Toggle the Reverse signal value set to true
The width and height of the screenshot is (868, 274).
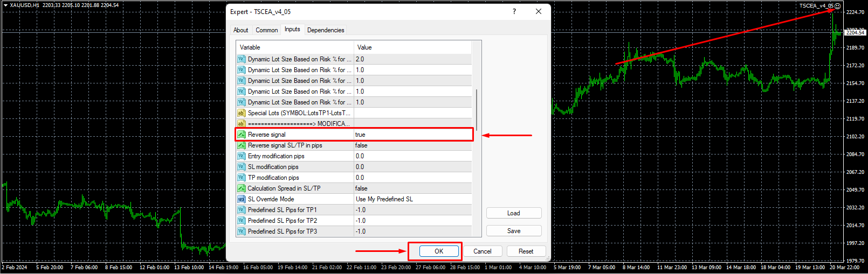tap(412, 135)
